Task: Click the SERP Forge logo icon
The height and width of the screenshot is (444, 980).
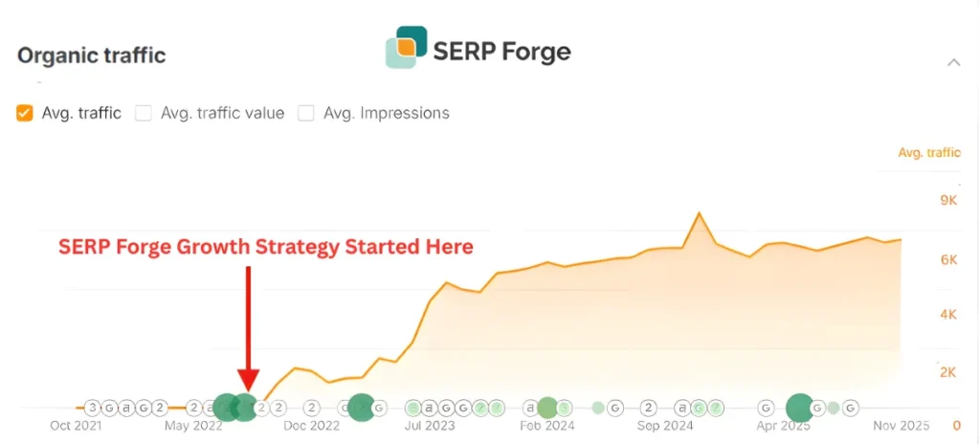Action: pyautogui.click(x=406, y=47)
